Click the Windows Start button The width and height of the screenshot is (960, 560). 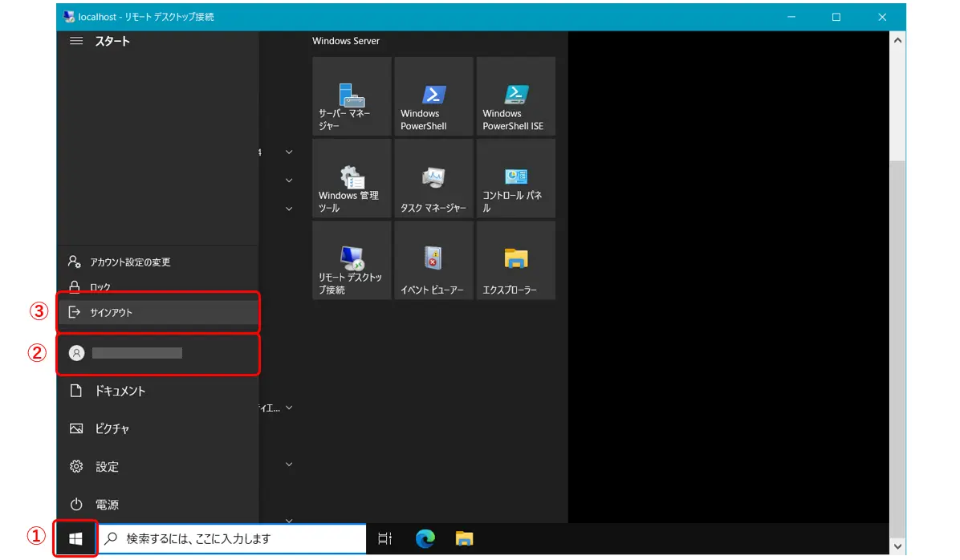coord(76,539)
